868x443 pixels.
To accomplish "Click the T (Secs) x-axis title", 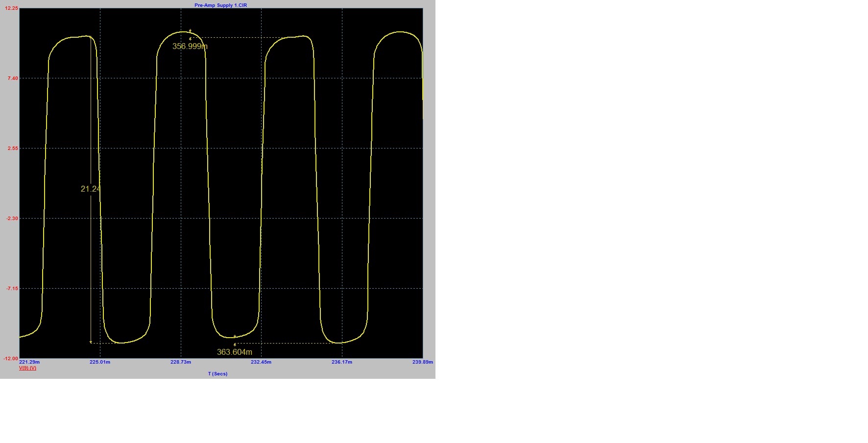I will [x=217, y=374].
